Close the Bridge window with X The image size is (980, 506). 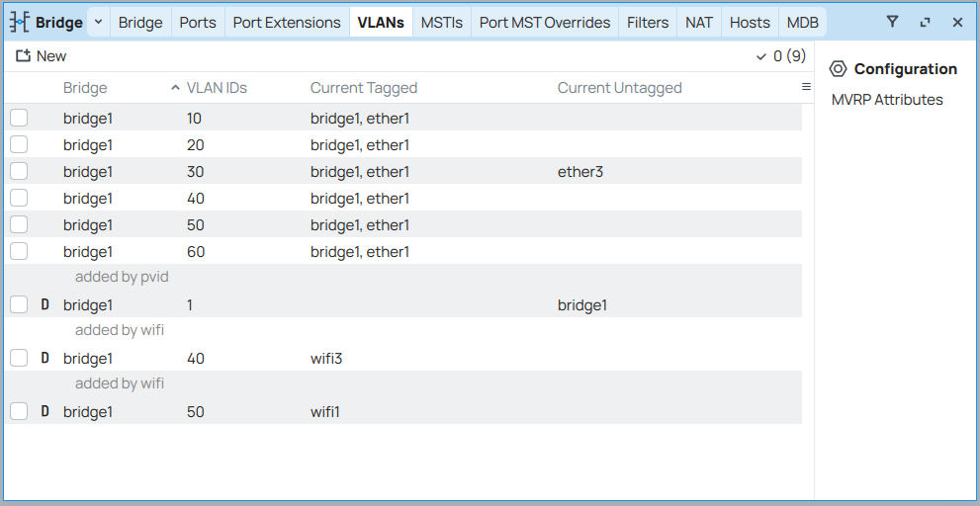(x=957, y=22)
